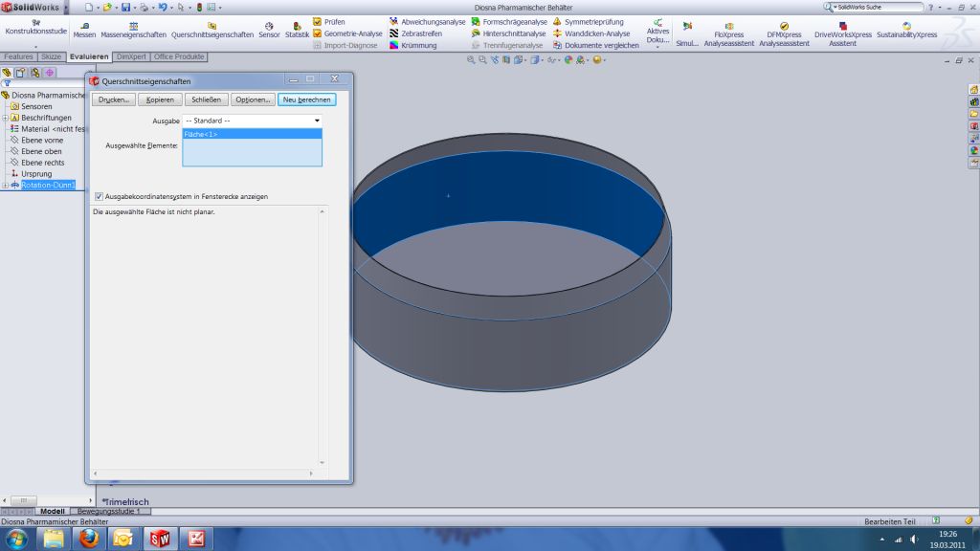The image size is (980, 551).
Task: Open the Ausgabe Standard dropdown
Action: [253, 121]
